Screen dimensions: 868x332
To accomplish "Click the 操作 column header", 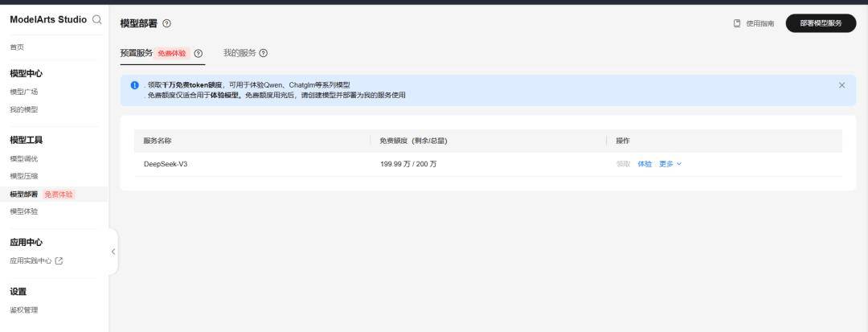I will point(623,141).
